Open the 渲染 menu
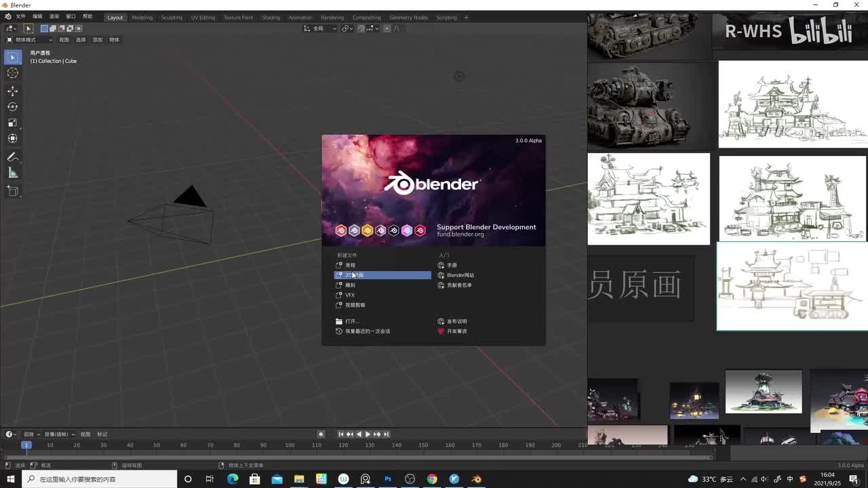The width and height of the screenshot is (868, 488). point(54,17)
